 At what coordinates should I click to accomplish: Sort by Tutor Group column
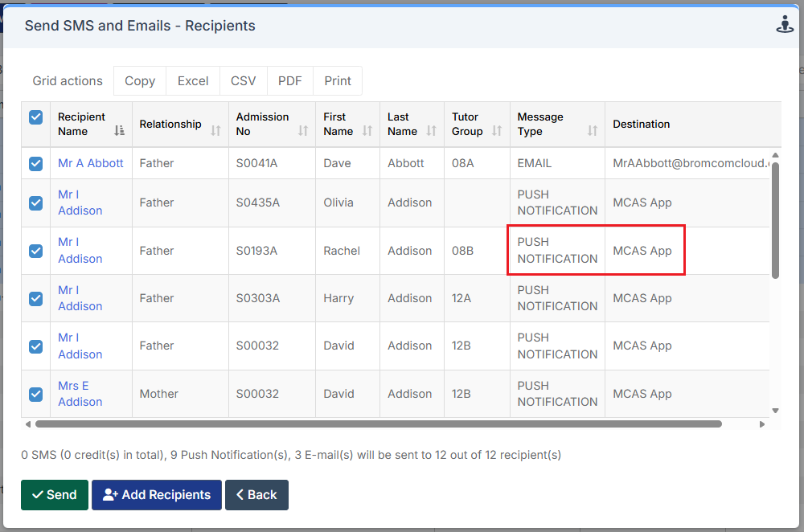(496, 131)
